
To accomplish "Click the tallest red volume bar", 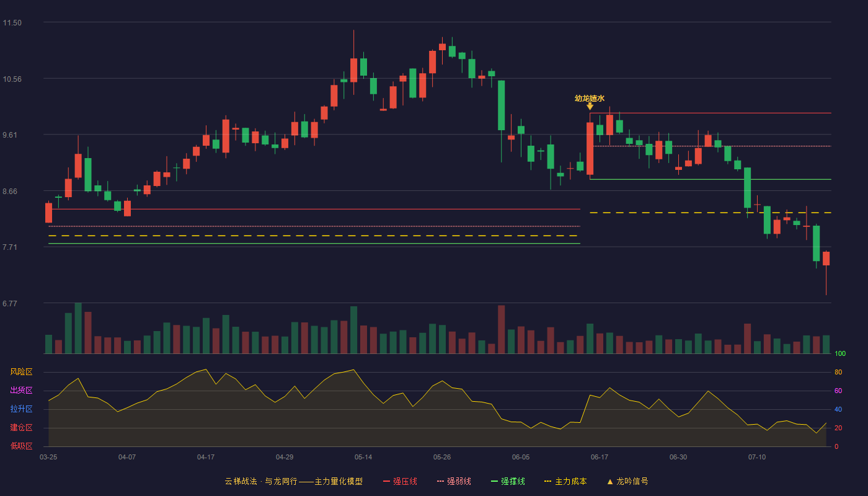I will point(501,329).
